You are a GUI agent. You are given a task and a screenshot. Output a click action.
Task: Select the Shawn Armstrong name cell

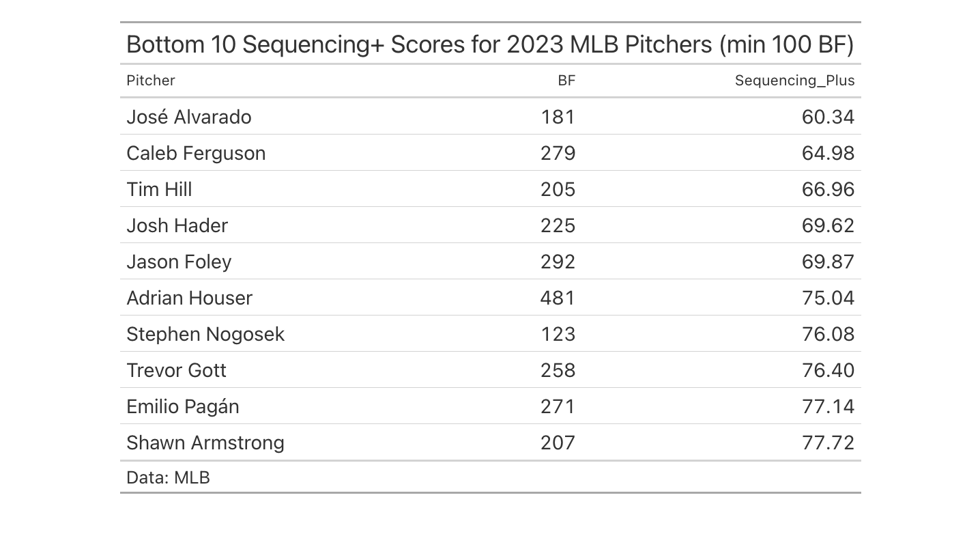point(205,443)
